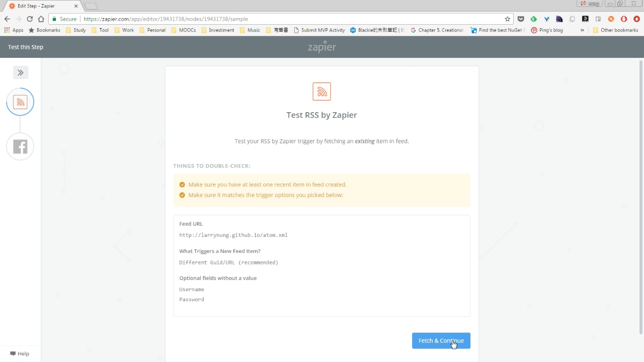Show hidden bookmarks with overflow chevron
Image resolution: width=644 pixels, height=362 pixels.
[582, 30]
